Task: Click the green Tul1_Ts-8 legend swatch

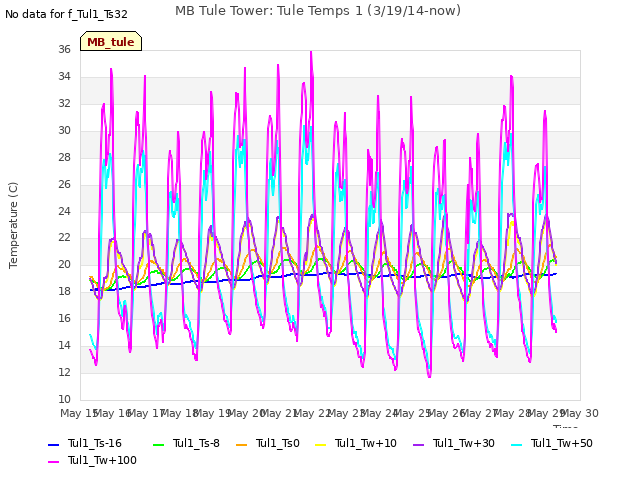Action: [159, 444]
